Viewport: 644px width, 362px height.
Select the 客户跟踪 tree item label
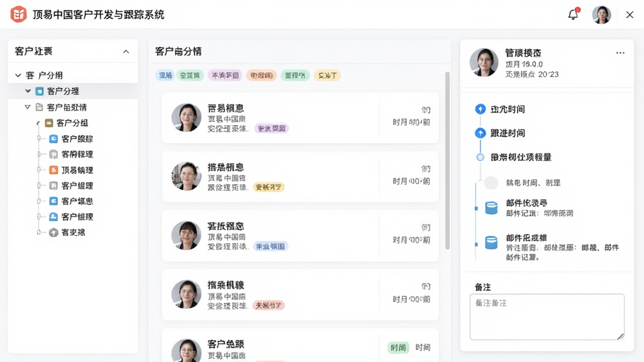pyautogui.click(x=77, y=139)
